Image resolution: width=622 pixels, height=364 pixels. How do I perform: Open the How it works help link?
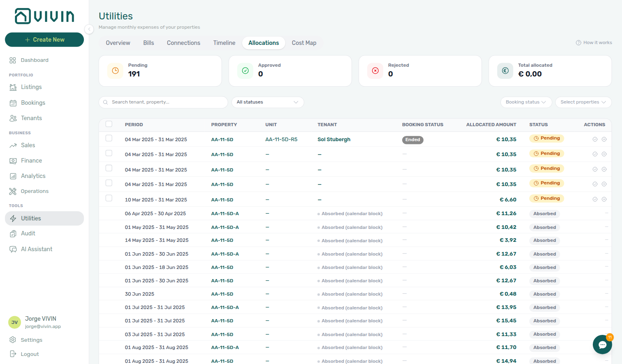pyautogui.click(x=594, y=42)
